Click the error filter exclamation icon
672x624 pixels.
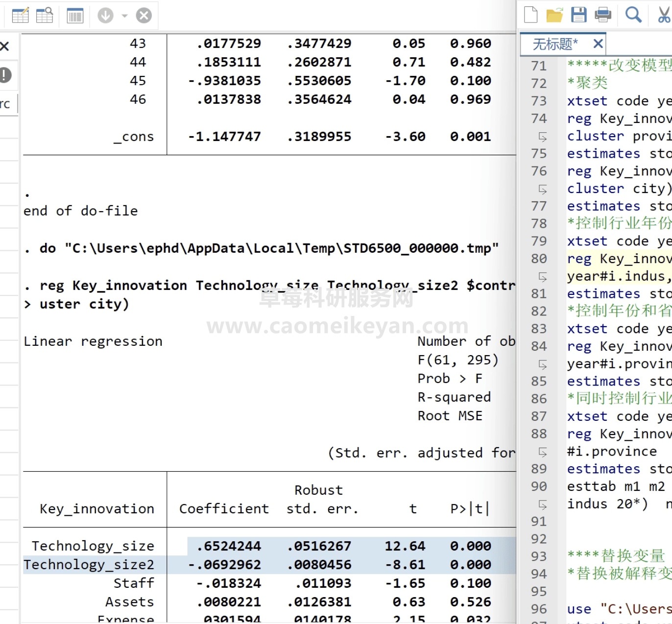(x=5, y=75)
